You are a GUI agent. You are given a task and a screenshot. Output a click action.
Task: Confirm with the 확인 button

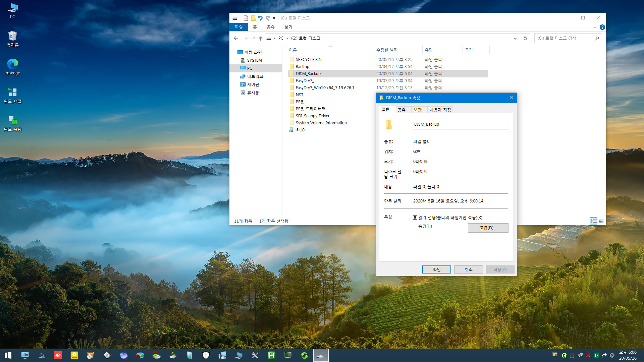click(x=436, y=269)
